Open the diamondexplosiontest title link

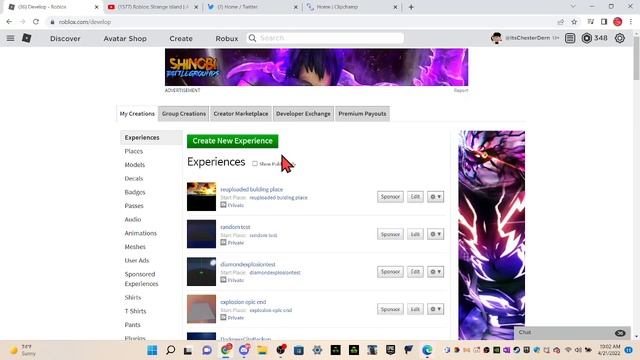248,264
